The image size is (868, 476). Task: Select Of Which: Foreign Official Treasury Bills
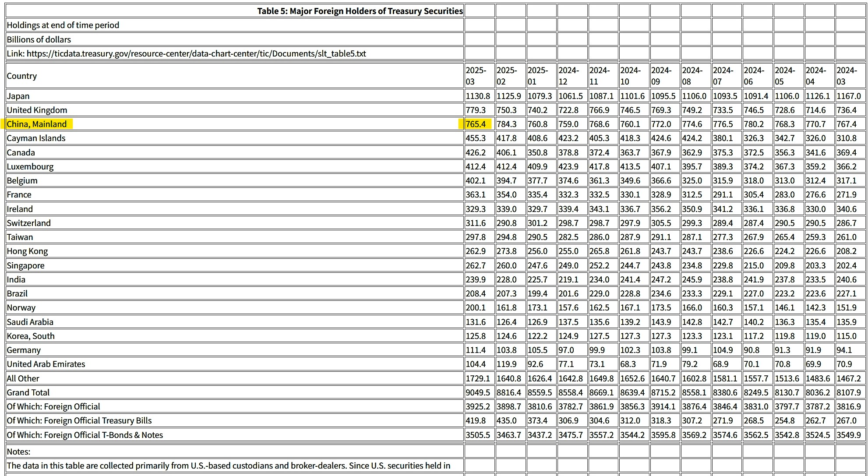pos(79,420)
